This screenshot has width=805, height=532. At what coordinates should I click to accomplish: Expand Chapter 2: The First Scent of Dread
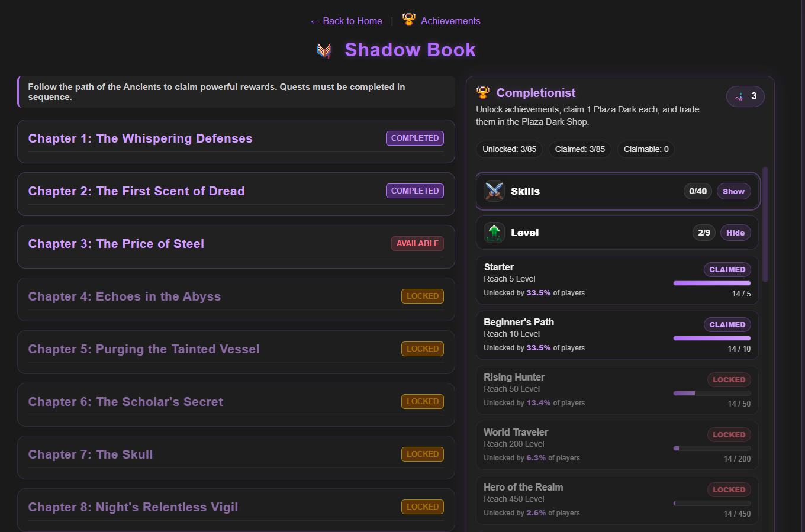click(x=136, y=191)
